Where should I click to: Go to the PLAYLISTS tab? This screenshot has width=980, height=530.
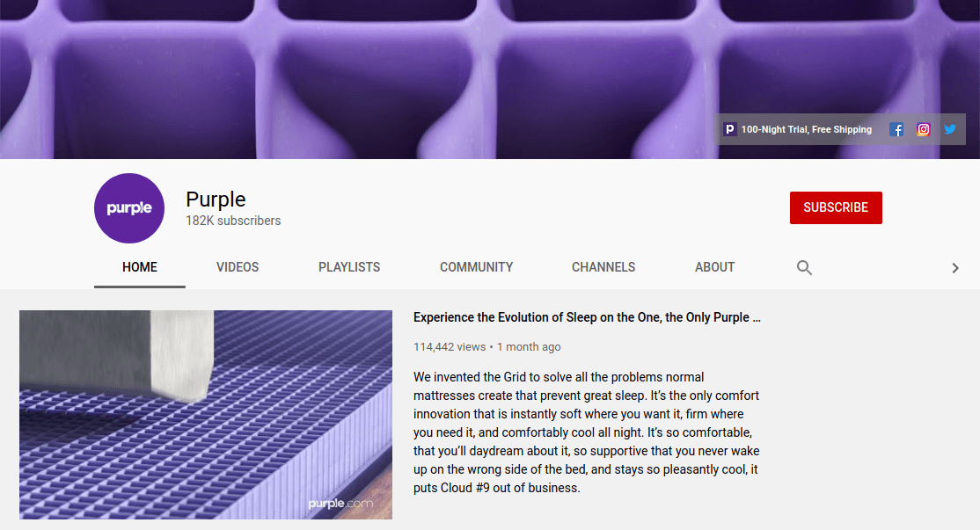pos(349,267)
